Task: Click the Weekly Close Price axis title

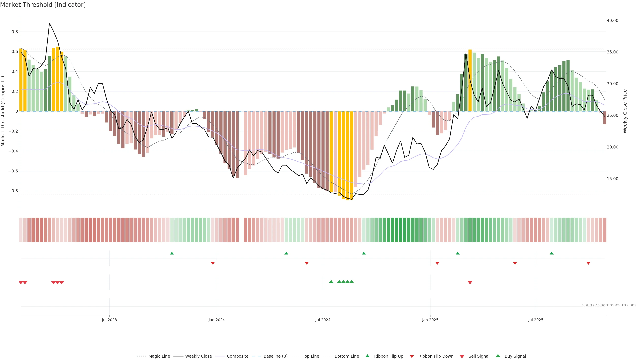Action: click(x=625, y=111)
